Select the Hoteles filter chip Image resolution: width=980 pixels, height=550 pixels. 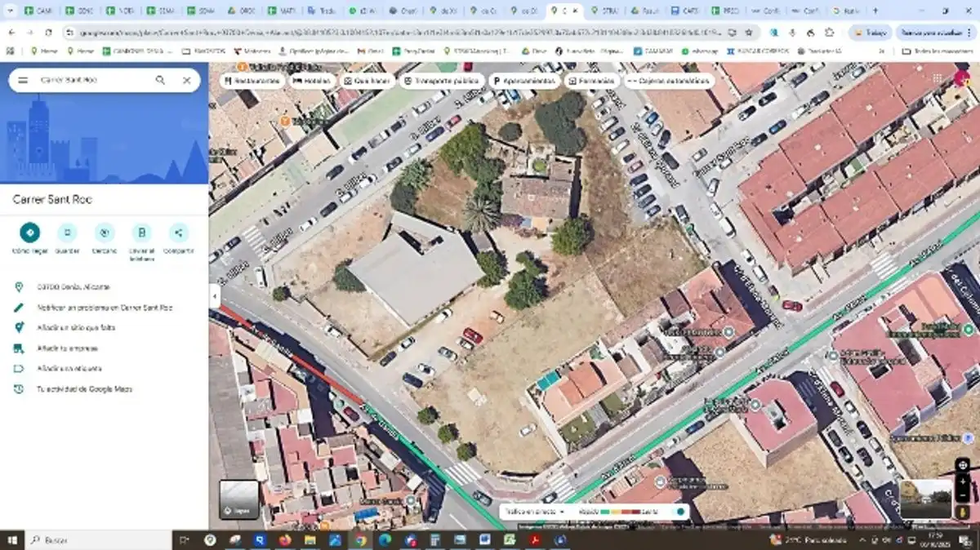pyautogui.click(x=312, y=81)
